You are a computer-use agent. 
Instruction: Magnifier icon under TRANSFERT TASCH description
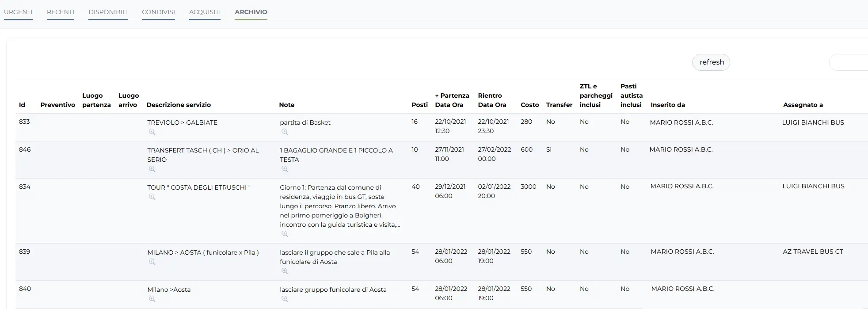tap(152, 169)
